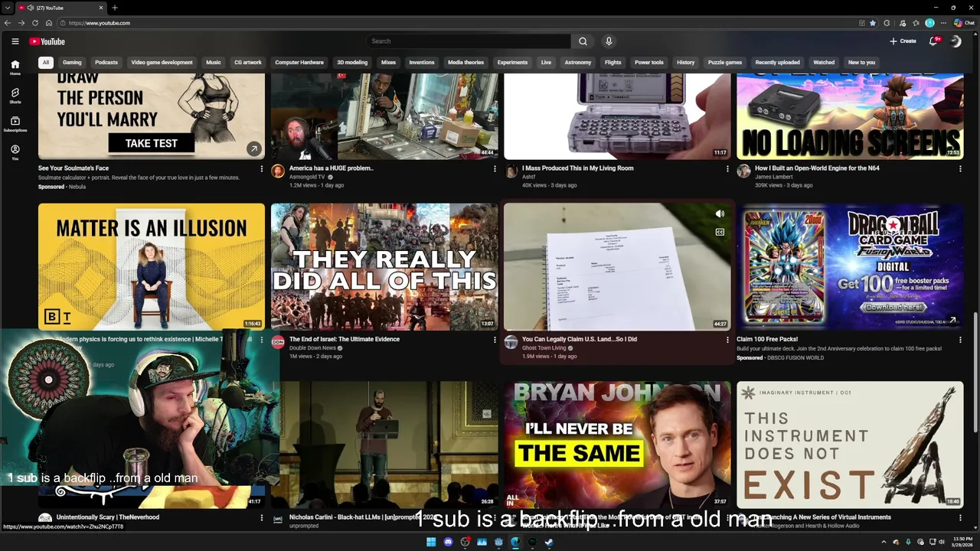Open Home in the left sidebar
The height and width of the screenshot is (551, 980).
(15, 67)
